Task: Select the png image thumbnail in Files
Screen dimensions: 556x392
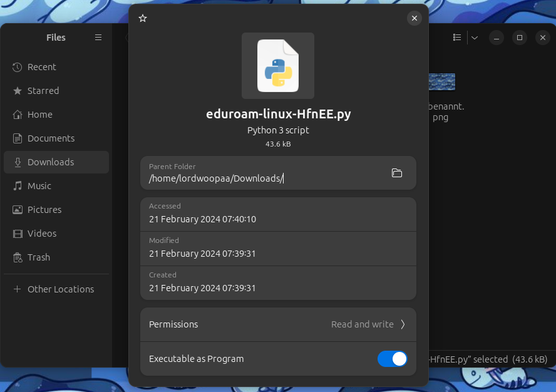Action: click(441, 82)
